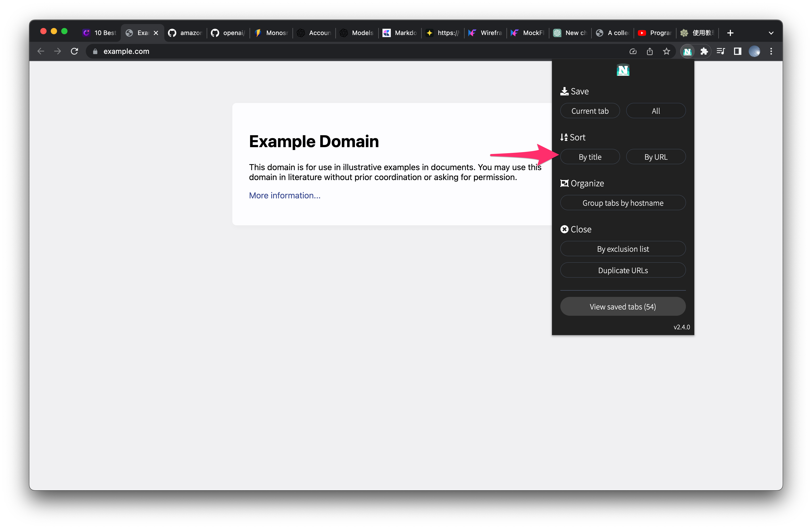
Task: Close the Example Domain tab
Action: pos(156,33)
